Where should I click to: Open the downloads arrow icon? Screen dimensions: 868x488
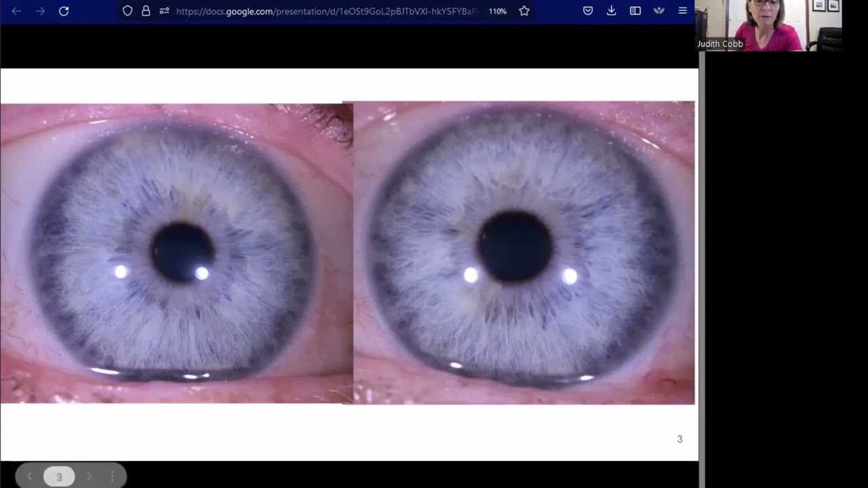click(612, 11)
